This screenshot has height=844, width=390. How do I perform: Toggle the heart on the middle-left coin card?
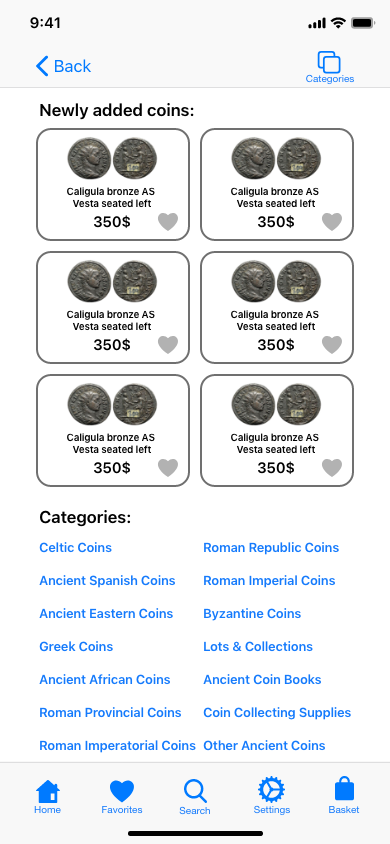coord(168,344)
